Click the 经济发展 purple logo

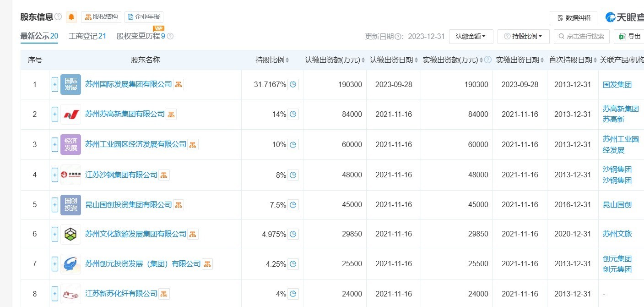70,144
